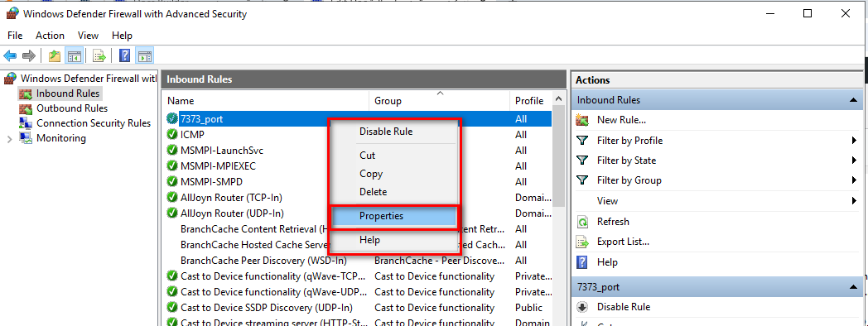Open the View submenu arrow in Actions
The width and height of the screenshot is (868, 326).
854,201
